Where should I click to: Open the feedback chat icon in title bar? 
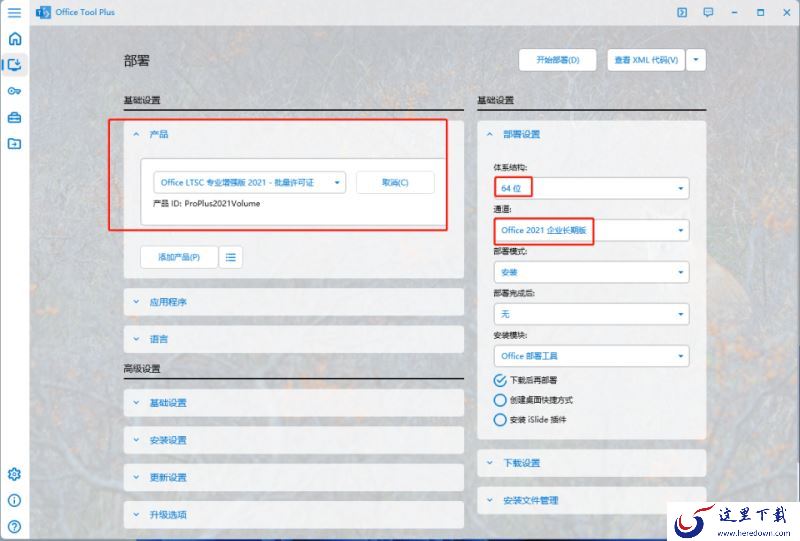tap(708, 12)
